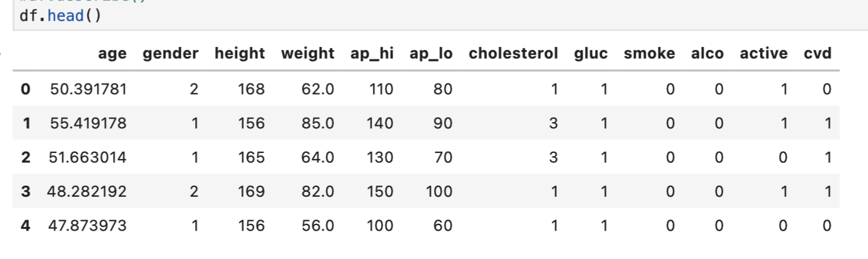868x259 pixels.
Task: Click the 'smoke' column header
Action: tap(649, 54)
